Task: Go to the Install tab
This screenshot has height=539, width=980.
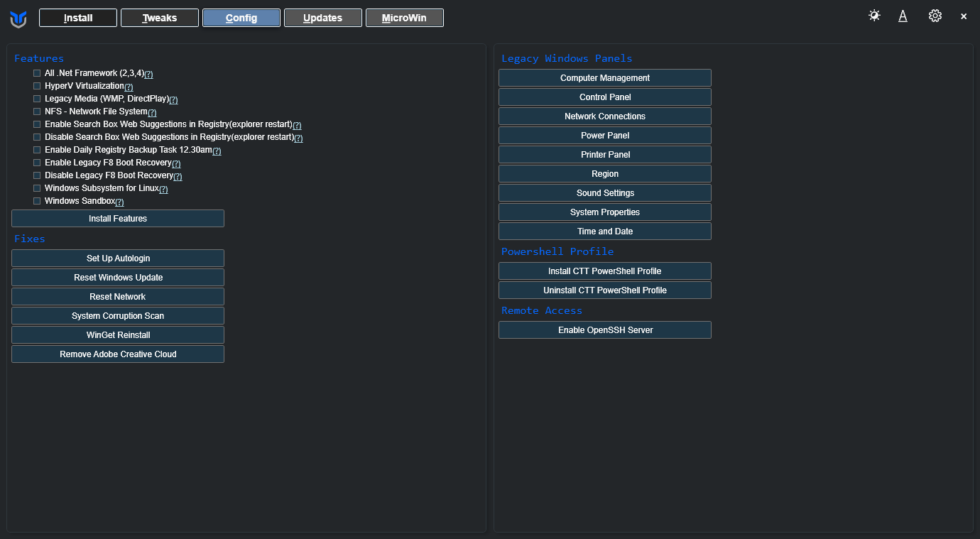Action: 78,18
